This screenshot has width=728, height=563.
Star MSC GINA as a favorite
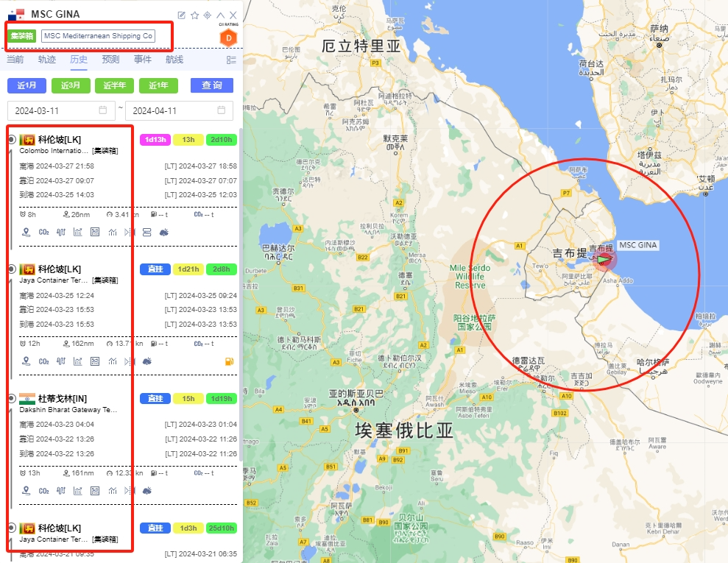click(x=194, y=15)
